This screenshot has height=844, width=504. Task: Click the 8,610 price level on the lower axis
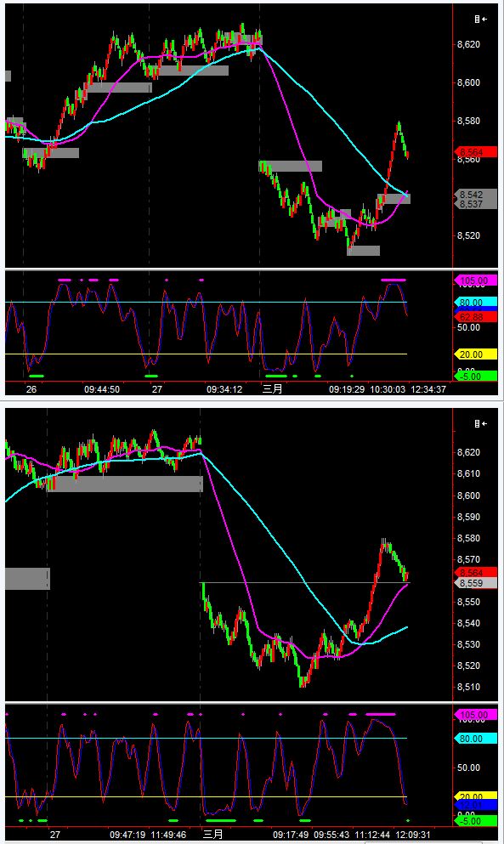pos(468,473)
